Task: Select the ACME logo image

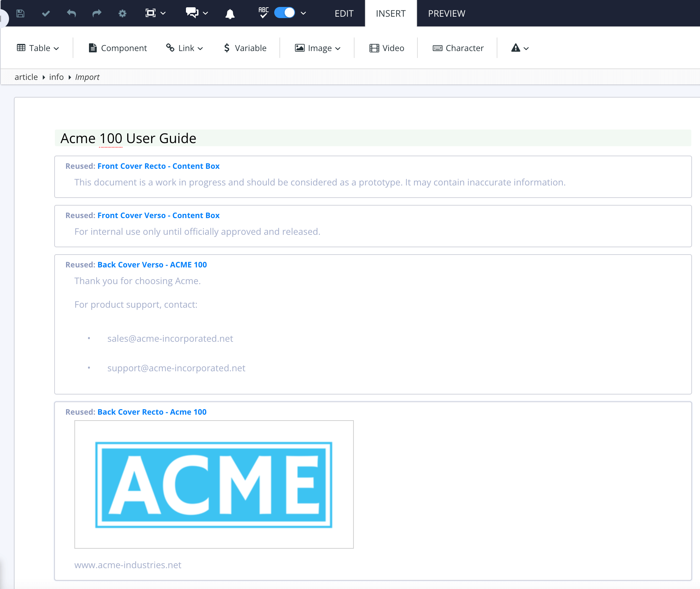Action: coord(214,484)
